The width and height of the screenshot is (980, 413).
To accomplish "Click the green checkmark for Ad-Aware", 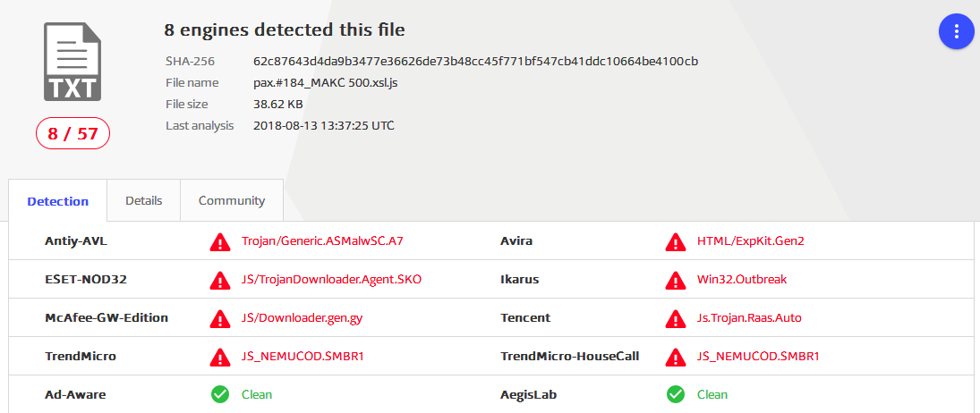I will [x=220, y=394].
